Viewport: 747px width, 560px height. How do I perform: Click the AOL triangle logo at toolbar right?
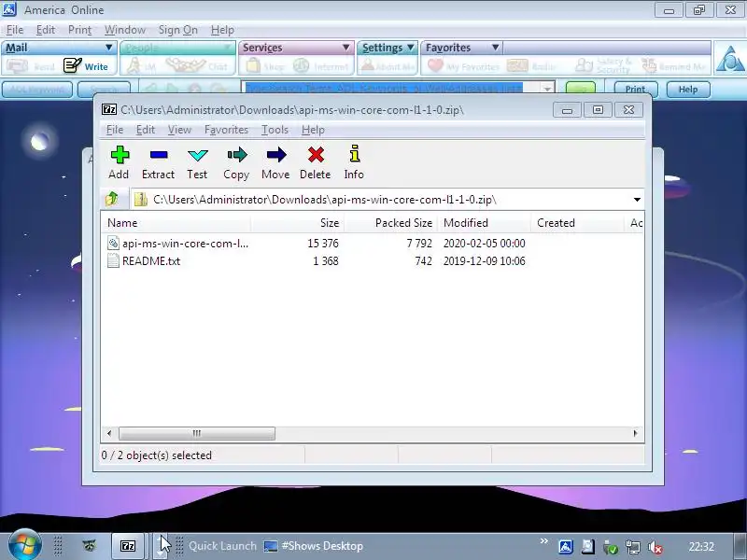click(730, 60)
